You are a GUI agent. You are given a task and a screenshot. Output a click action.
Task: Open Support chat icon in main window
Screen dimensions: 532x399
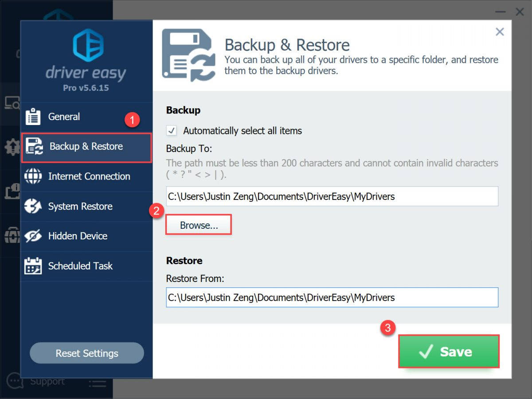click(x=15, y=381)
